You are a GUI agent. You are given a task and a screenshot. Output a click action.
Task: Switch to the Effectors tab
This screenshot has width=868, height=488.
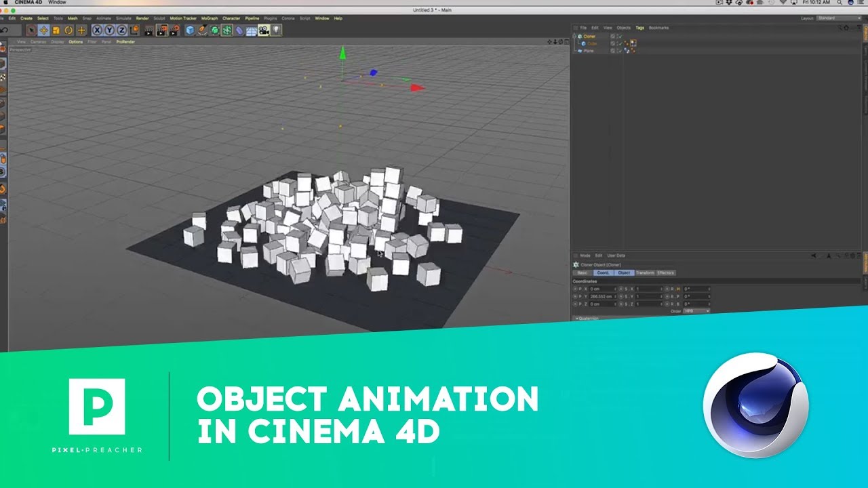[666, 273]
